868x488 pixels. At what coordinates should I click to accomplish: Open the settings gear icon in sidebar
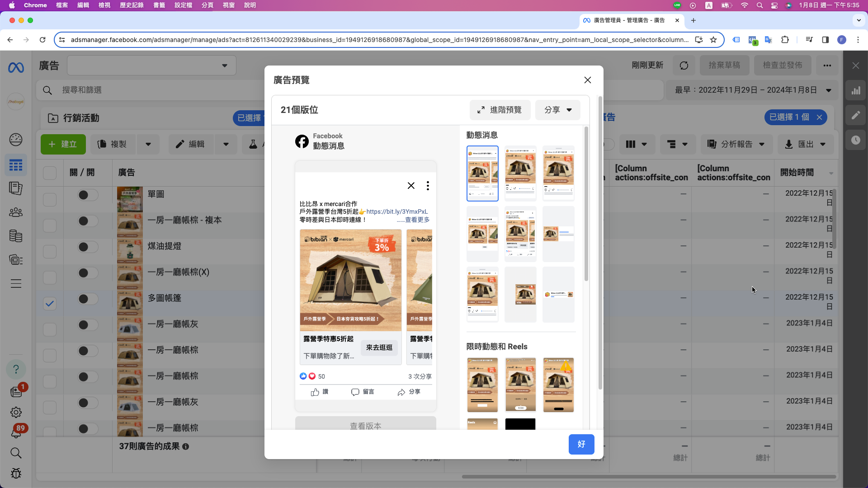click(x=16, y=412)
